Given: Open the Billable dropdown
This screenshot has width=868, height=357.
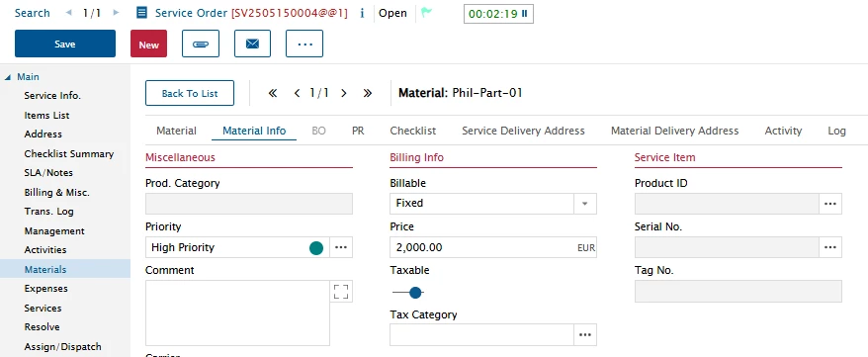Looking at the screenshot, I should pyautogui.click(x=584, y=204).
